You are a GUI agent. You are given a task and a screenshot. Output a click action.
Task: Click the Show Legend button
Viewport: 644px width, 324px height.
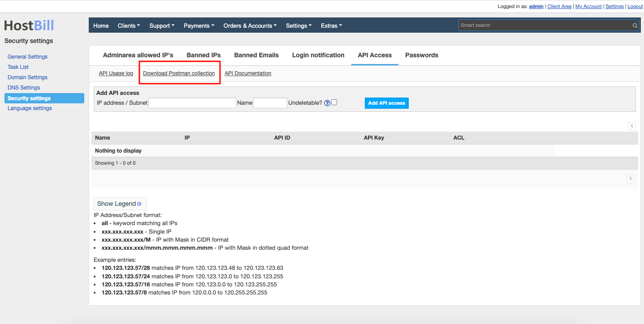point(117,203)
